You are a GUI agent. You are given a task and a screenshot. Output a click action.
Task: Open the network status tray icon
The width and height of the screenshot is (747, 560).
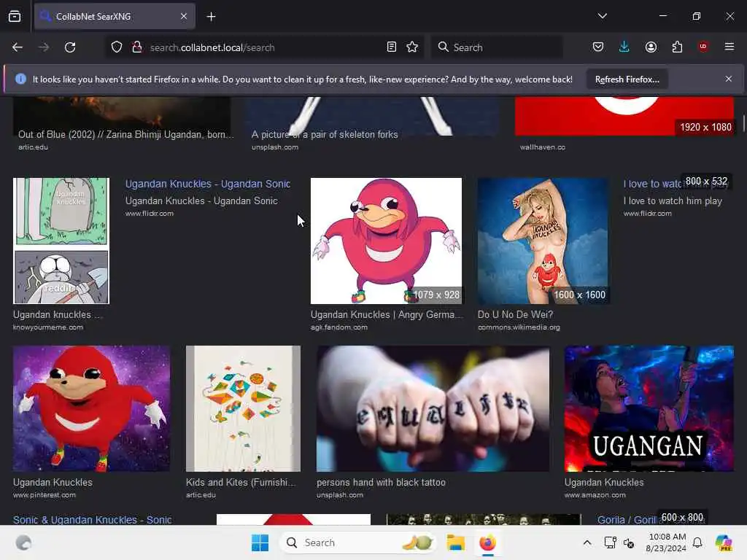click(x=610, y=542)
